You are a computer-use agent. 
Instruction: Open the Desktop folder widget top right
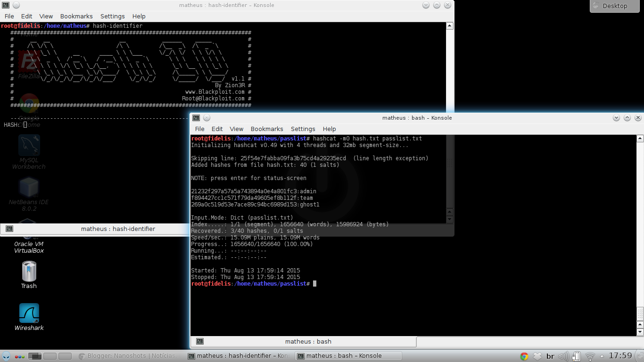point(614,6)
